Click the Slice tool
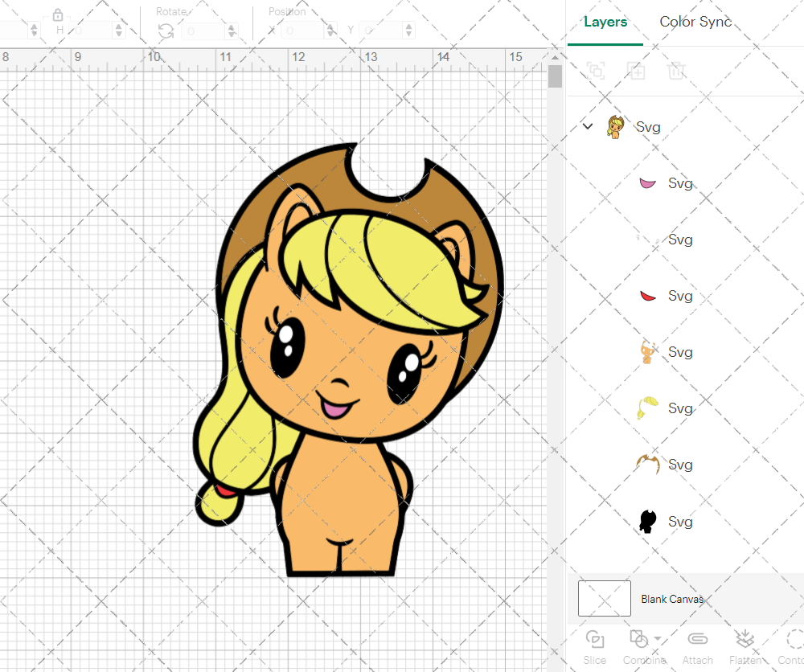Screen dimensions: 804x672 click(594, 647)
